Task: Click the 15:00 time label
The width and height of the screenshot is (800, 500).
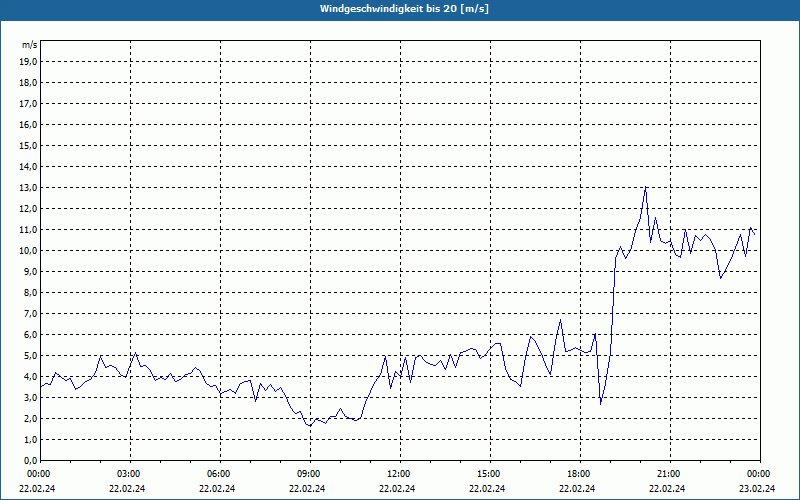Action: pyautogui.click(x=490, y=474)
